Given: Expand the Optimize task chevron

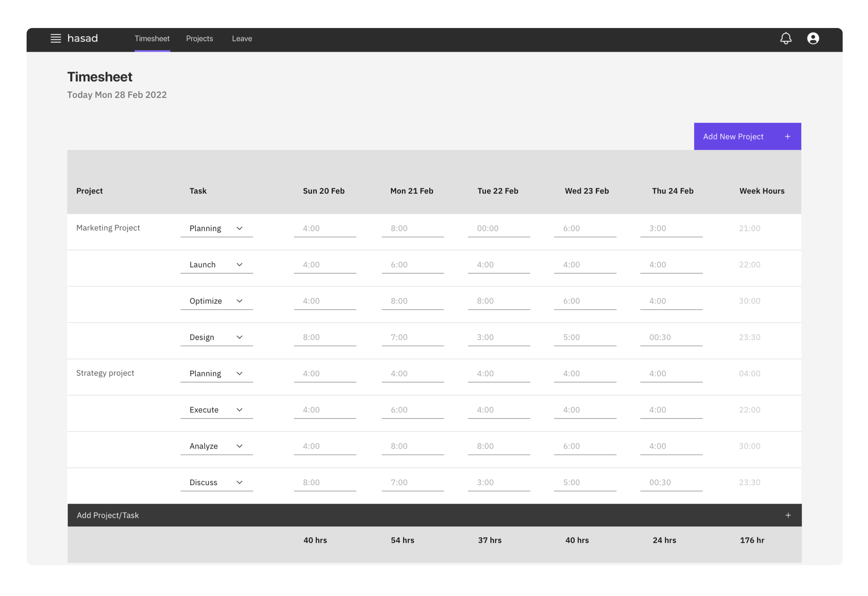Looking at the screenshot, I should (x=239, y=301).
